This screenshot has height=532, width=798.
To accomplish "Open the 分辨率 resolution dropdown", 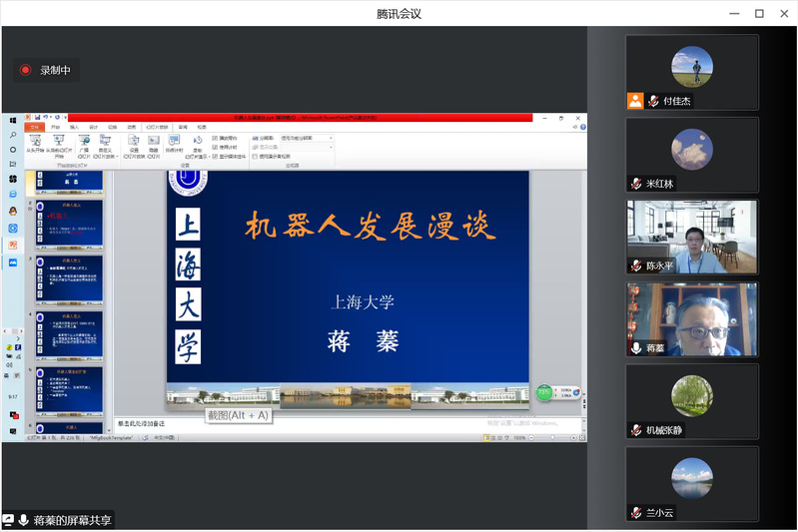I will (x=305, y=138).
